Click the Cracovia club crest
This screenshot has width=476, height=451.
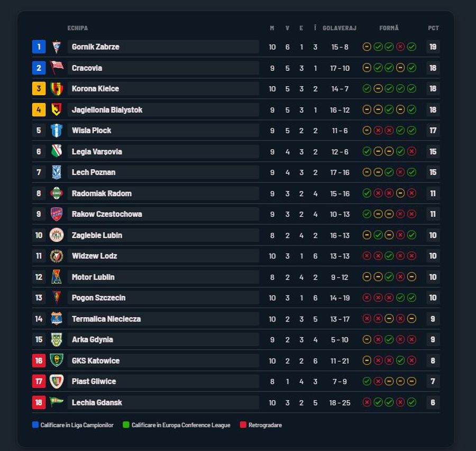(57, 68)
